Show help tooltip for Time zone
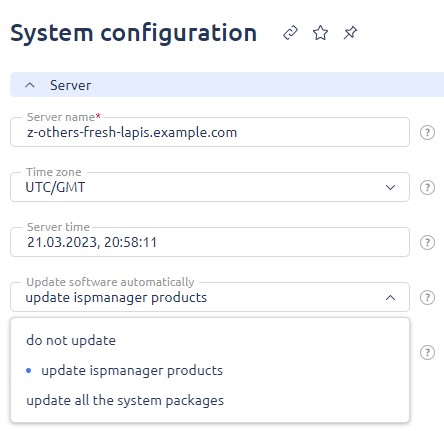Screen dimensions: 444x431 [x=427, y=187]
